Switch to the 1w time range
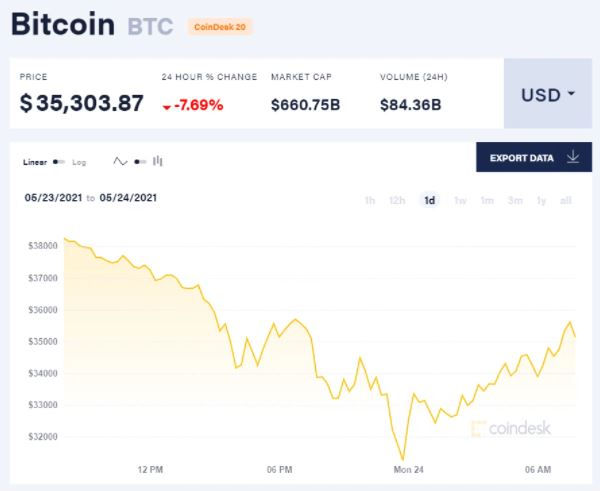Image resolution: width=600 pixels, height=491 pixels. (460, 201)
